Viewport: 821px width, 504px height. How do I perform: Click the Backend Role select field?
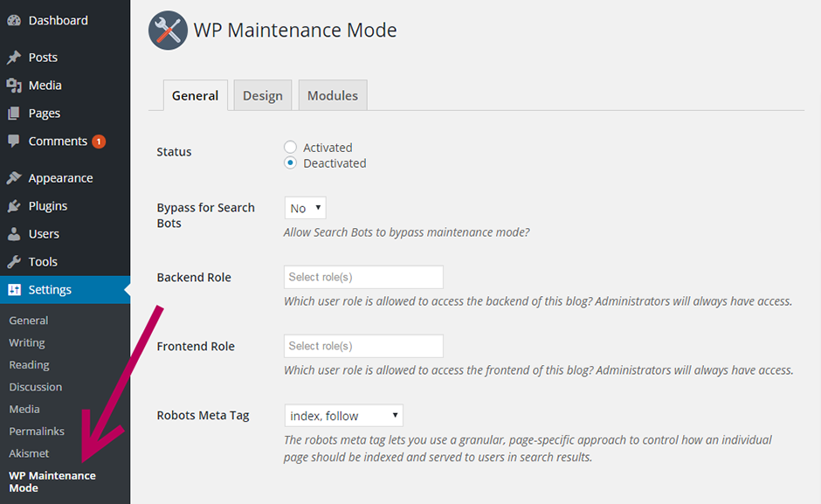click(363, 277)
